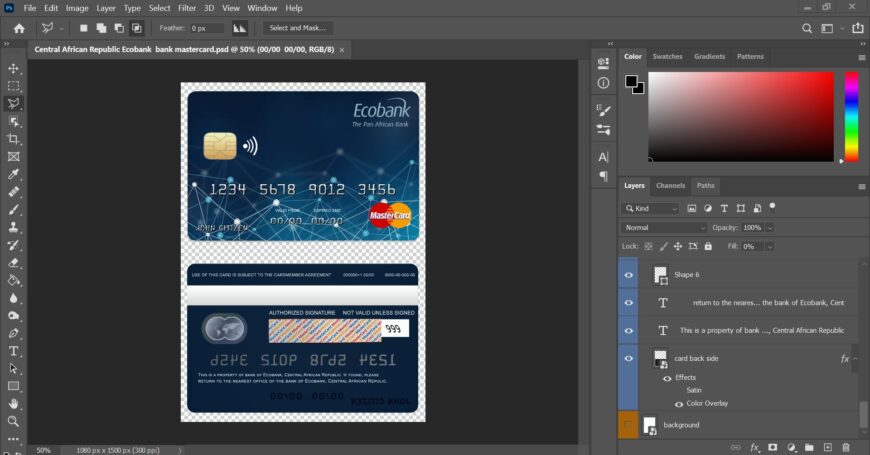This screenshot has width=870, height=455.
Task: Select the Crop tool
Action: click(13, 139)
